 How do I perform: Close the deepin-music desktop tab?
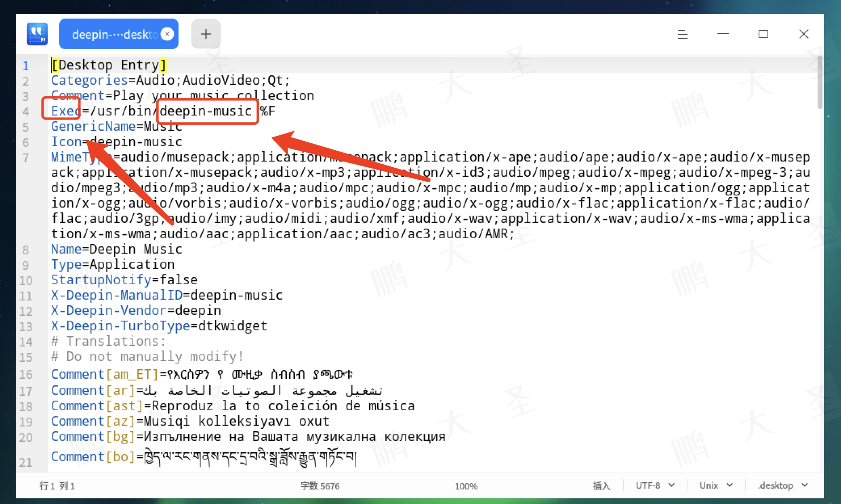167,34
